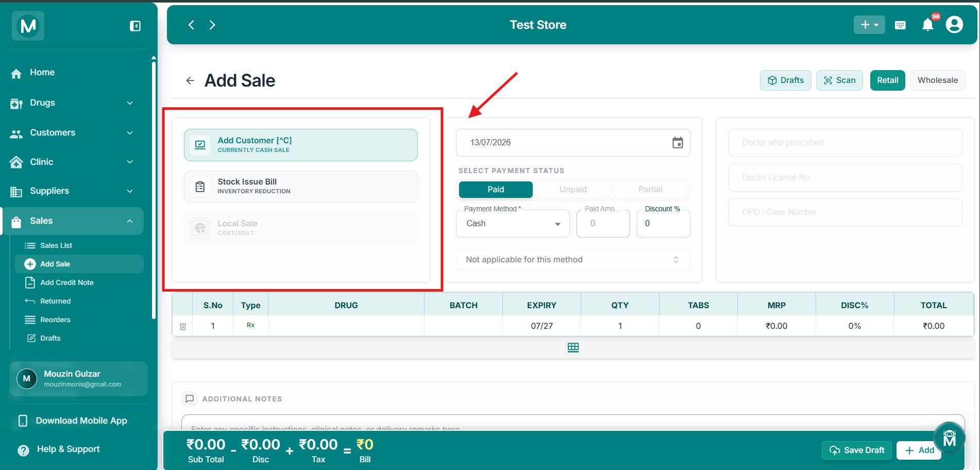Open the keyboard shortcuts icon
The image size is (980, 470).
tap(900, 25)
